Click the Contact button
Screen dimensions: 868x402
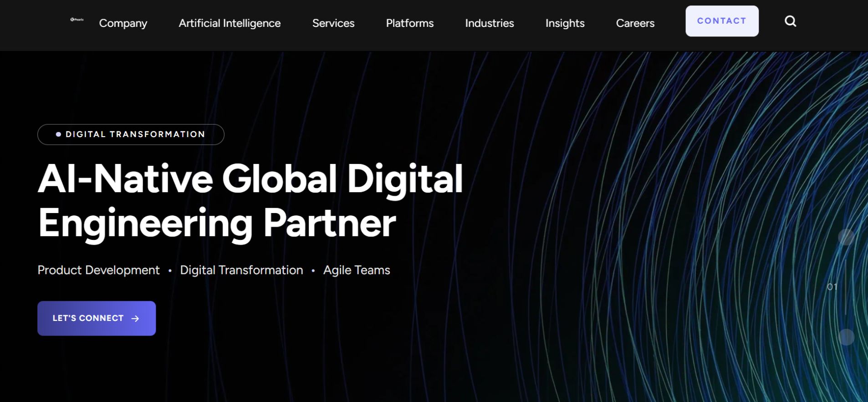(x=722, y=21)
